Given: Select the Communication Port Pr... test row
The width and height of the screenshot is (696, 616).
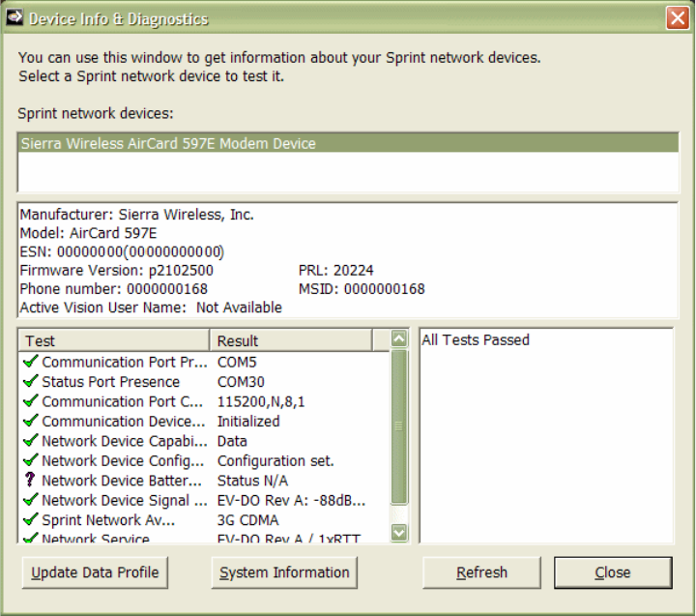Looking at the screenshot, I should (x=204, y=362).
